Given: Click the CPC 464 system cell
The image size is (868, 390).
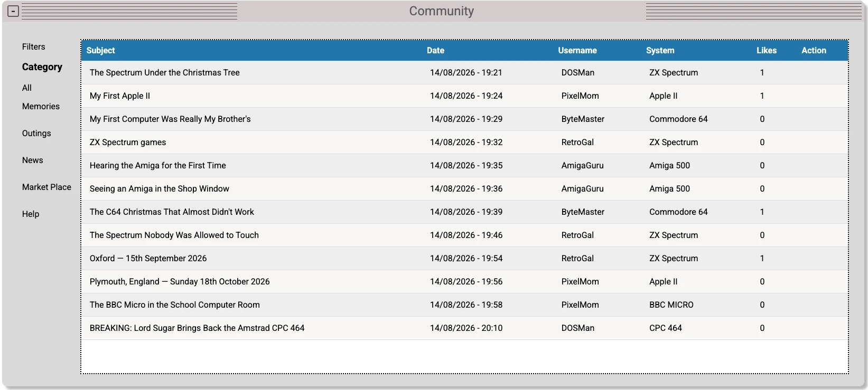Looking at the screenshot, I should pyautogui.click(x=666, y=328).
